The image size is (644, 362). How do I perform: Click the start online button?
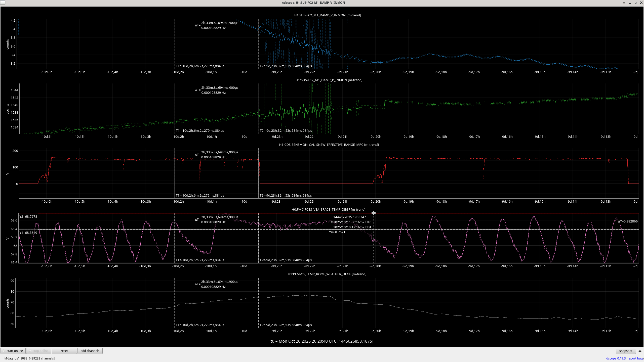[x=13, y=351]
